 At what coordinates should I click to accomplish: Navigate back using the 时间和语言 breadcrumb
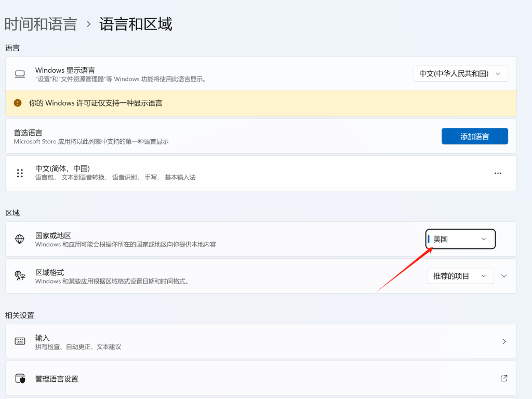(x=41, y=23)
